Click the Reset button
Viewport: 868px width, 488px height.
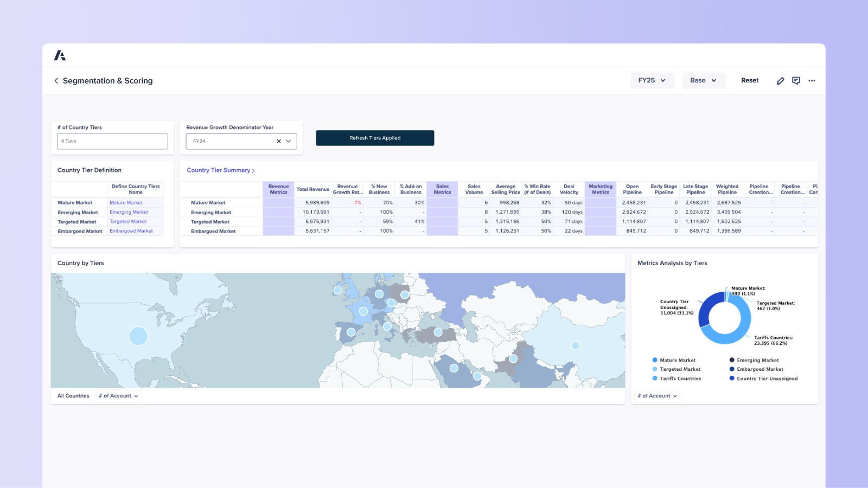pos(750,80)
